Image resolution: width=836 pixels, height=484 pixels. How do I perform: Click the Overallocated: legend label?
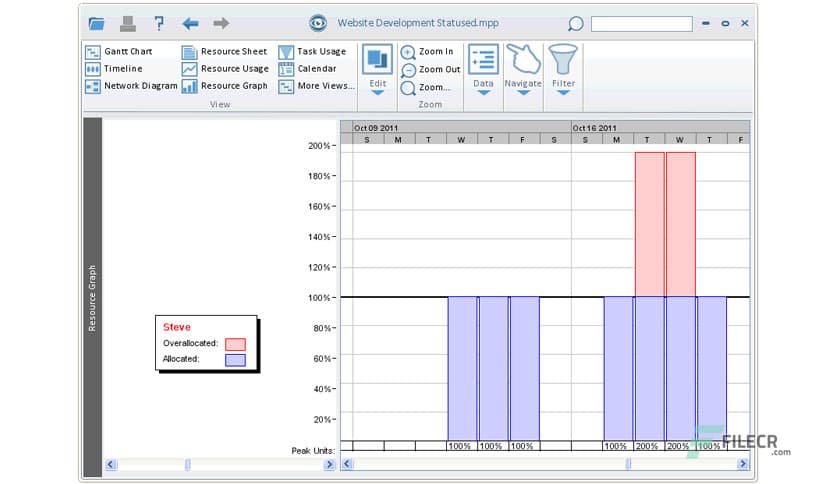190,343
